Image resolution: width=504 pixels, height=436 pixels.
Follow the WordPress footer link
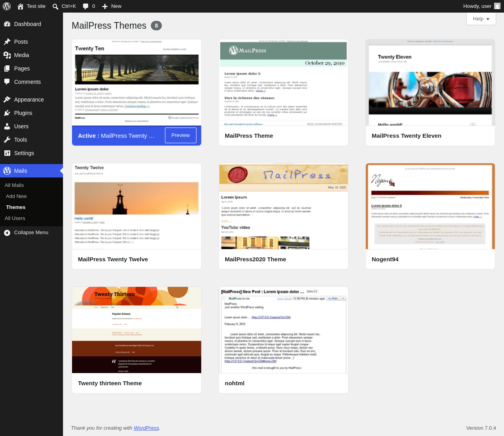[146, 428]
